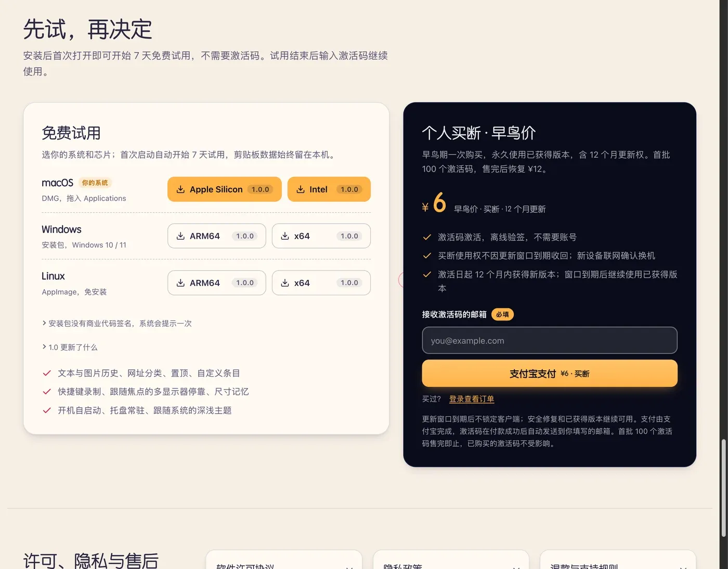The height and width of the screenshot is (569, 728).
Task: Click the Linux platform label
Action: [53, 277]
